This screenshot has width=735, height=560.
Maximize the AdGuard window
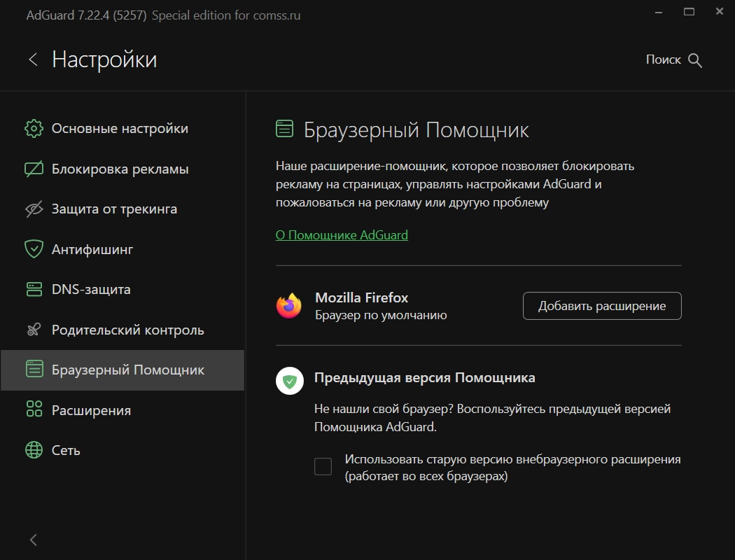point(689,12)
